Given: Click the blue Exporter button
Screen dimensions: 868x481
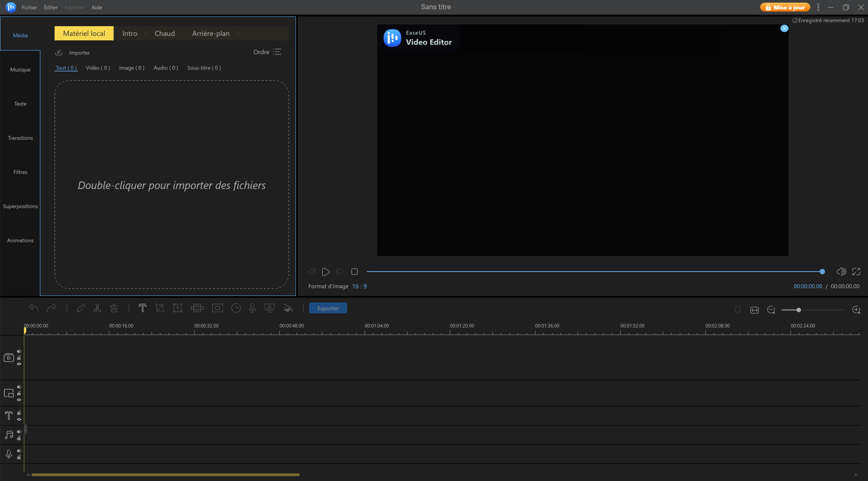Looking at the screenshot, I should 328,308.
